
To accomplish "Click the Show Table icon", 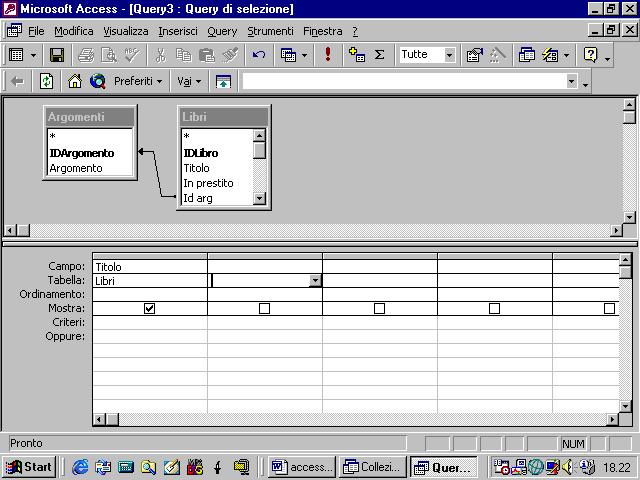I will tap(356, 55).
